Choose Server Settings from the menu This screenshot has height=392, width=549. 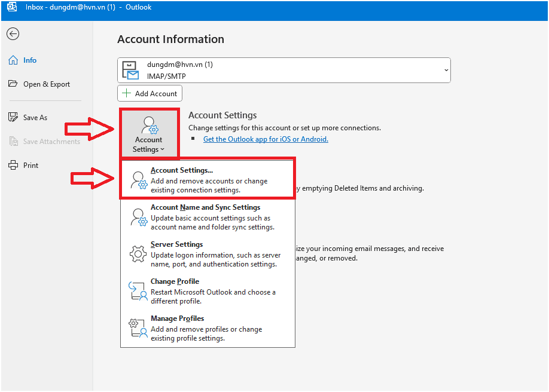[x=208, y=254]
